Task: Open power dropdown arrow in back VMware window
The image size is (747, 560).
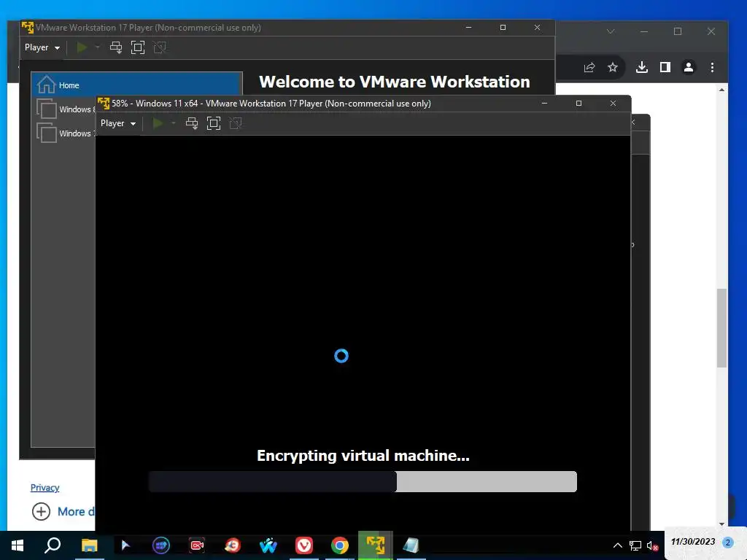Action: tap(98, 47)
